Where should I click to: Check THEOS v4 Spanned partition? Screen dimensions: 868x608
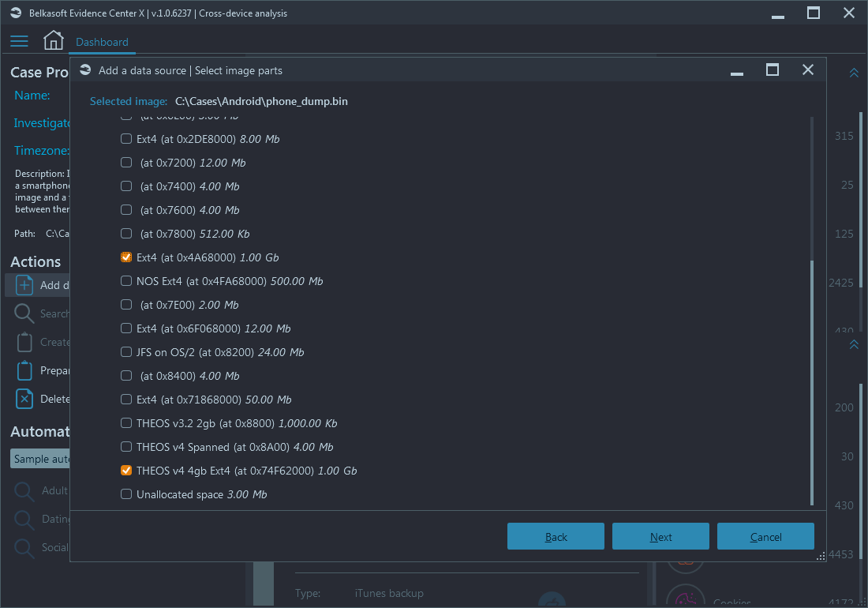click(x=126, y=447)
